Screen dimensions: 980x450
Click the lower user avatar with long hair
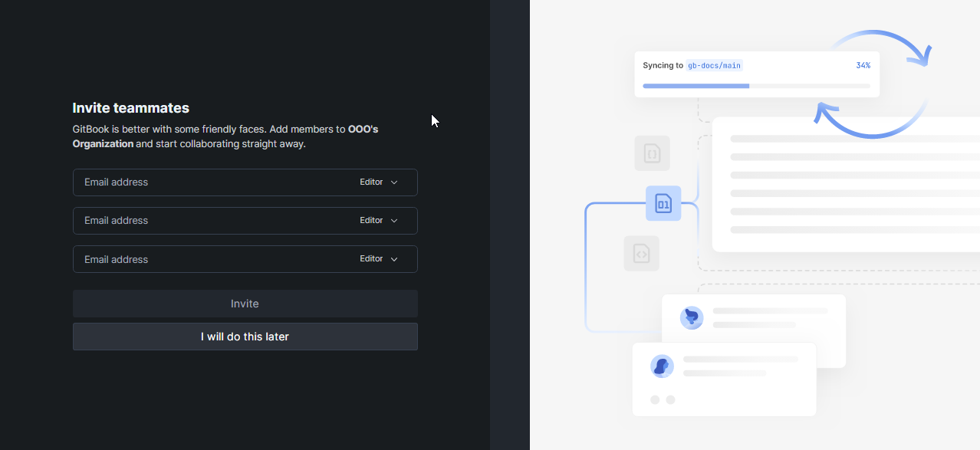click(x=662, y=366)
